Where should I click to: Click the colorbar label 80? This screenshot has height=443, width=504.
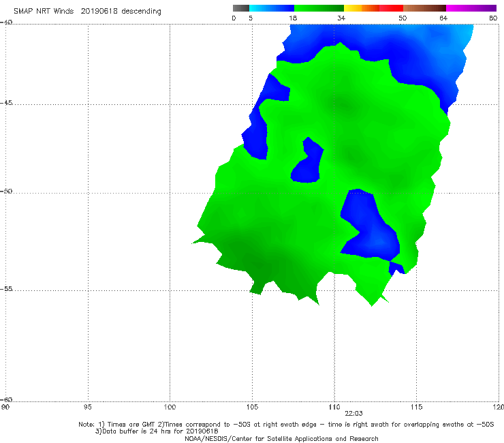[493, 18]
